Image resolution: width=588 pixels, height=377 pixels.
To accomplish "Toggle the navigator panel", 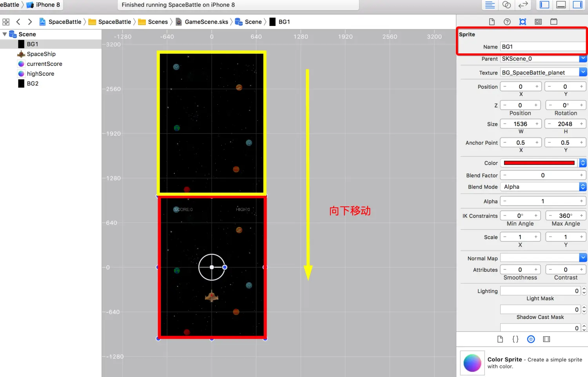I will point(544,5).
